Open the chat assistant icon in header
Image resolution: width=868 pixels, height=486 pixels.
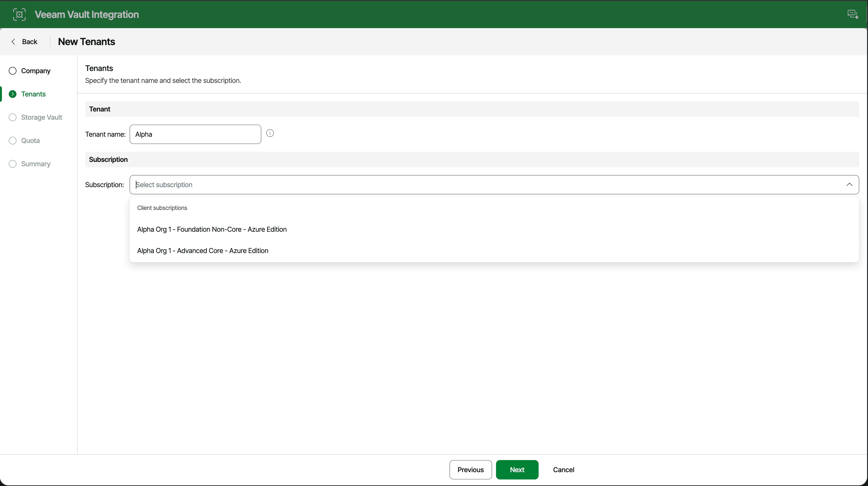[853, 15]
